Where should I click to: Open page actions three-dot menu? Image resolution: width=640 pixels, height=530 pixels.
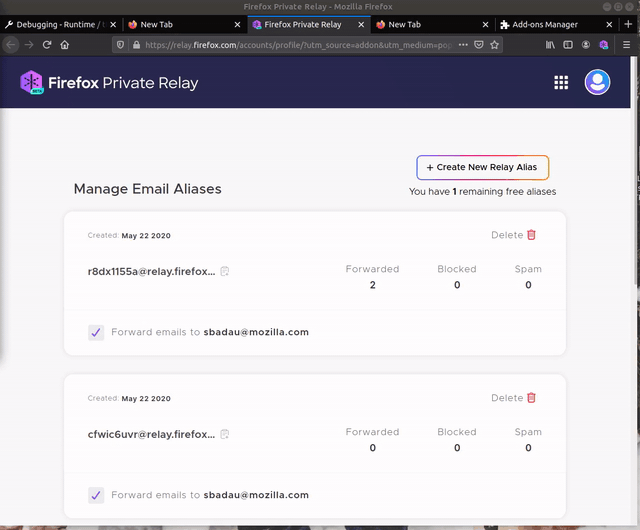point(463,45)
